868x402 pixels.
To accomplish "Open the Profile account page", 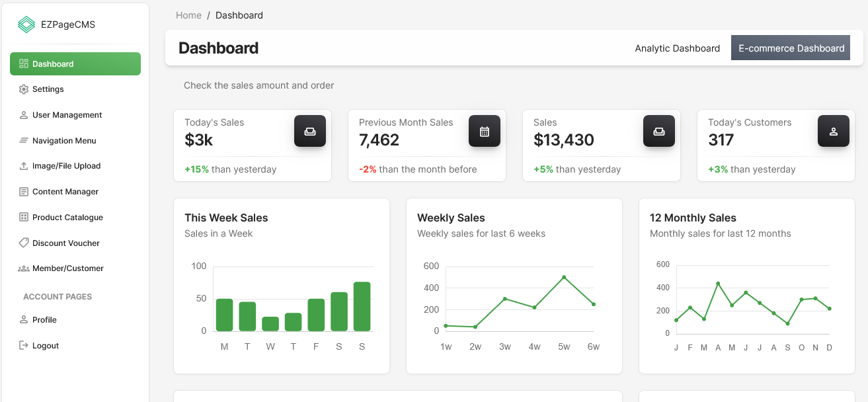I will [44, 320].
